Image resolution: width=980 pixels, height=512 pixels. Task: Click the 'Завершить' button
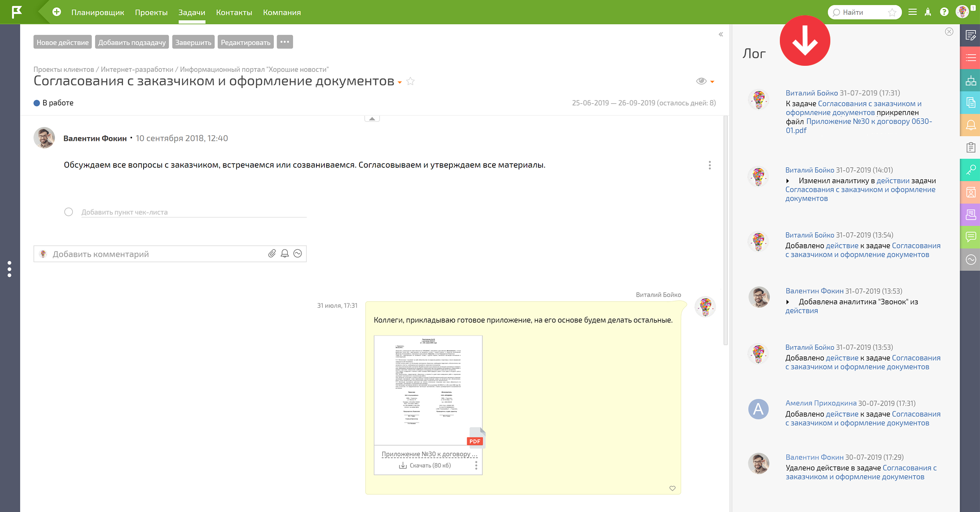pyautogui.click(x=193, y=42)
